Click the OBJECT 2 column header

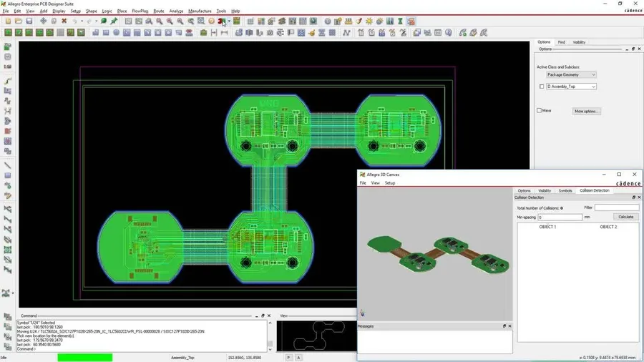pyautogui.click(x=608, y=227)
